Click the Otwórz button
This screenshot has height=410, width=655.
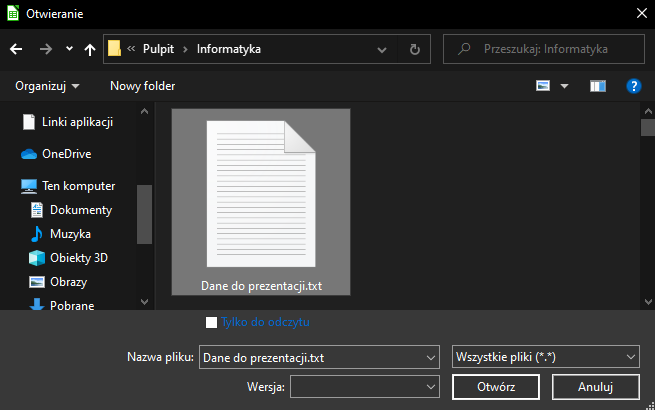point(496,387)
